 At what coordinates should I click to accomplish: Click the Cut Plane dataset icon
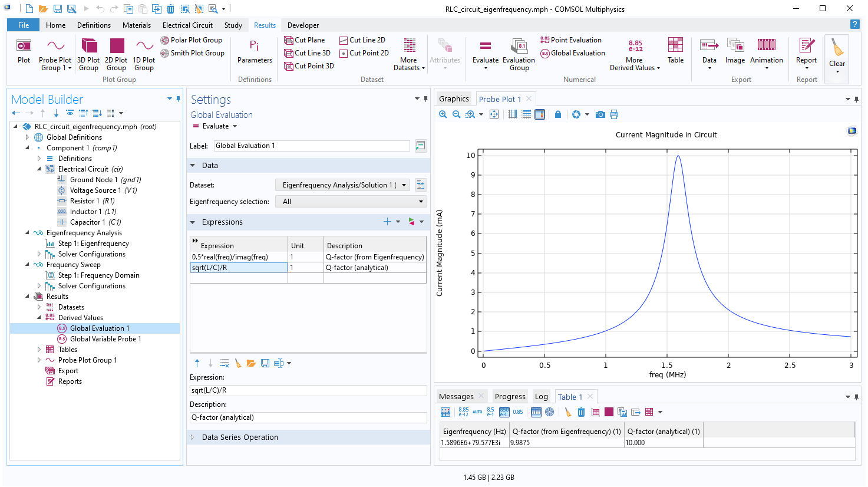pyautogui.click(x=289, y=40)
